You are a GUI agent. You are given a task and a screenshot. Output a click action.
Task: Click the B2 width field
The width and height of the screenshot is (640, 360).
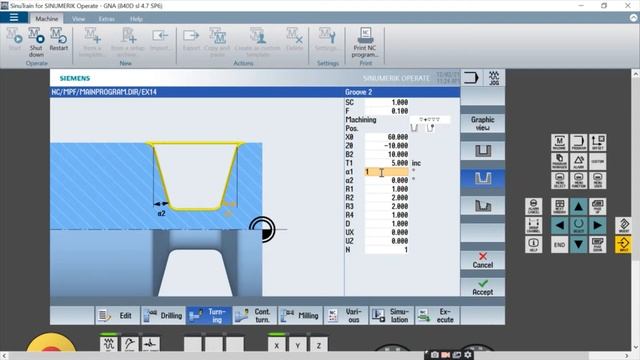387,154
